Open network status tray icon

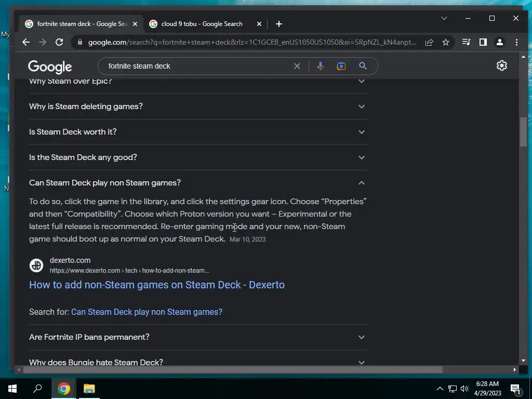coord(453,389)
